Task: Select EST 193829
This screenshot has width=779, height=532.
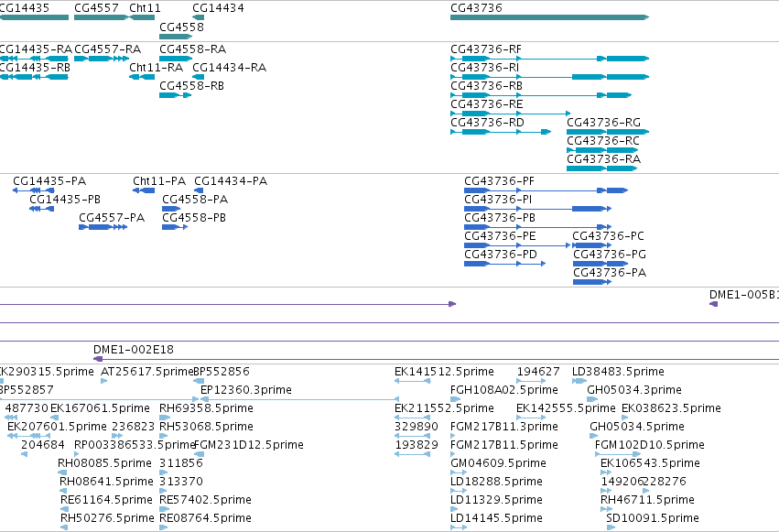Action: click(x=412, y=454)
